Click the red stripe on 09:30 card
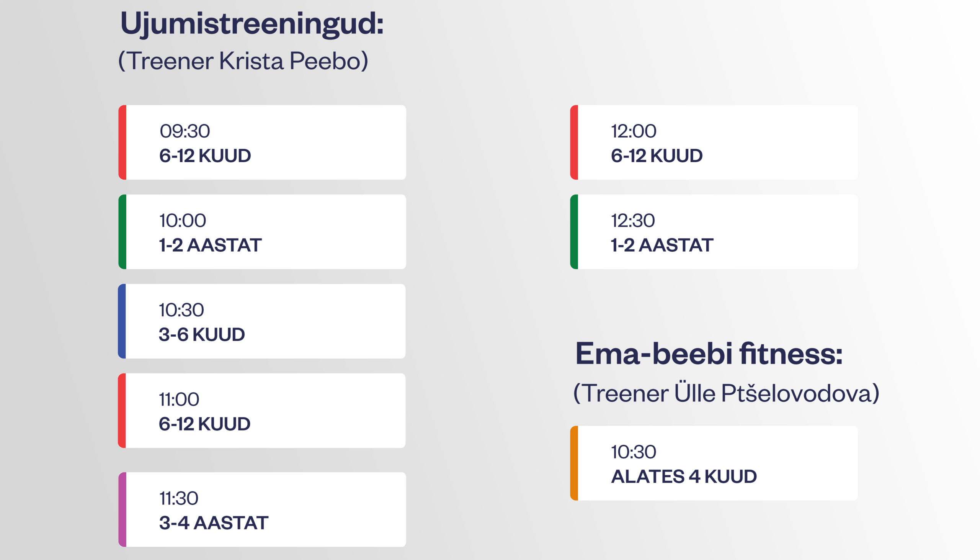This screenshot has width=980, height=560. pos(122,142)
